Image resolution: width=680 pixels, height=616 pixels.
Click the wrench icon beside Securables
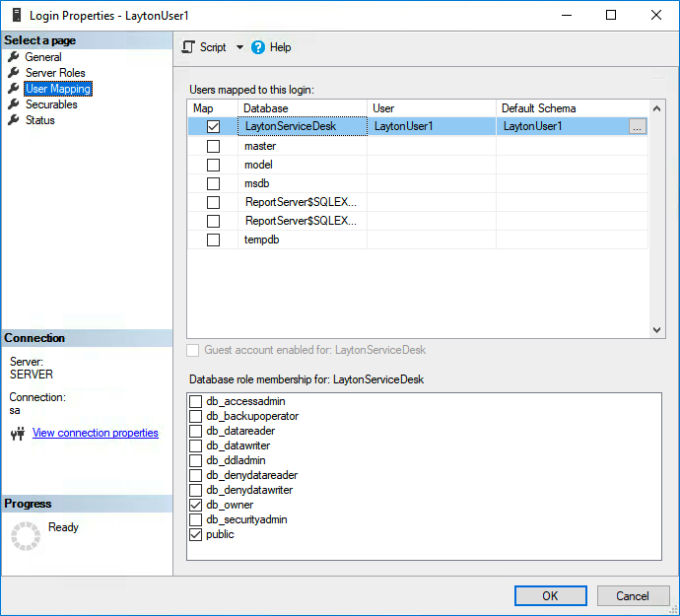[14, 104]
